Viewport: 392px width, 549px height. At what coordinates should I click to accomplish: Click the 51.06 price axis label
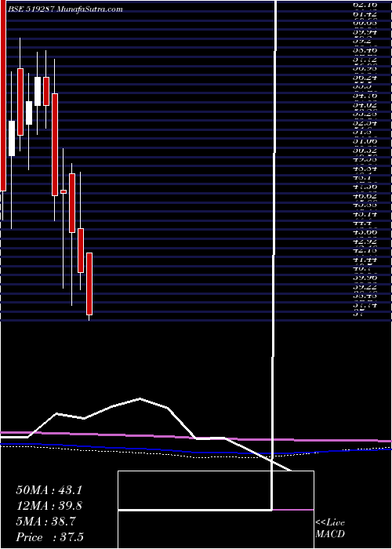365,141
